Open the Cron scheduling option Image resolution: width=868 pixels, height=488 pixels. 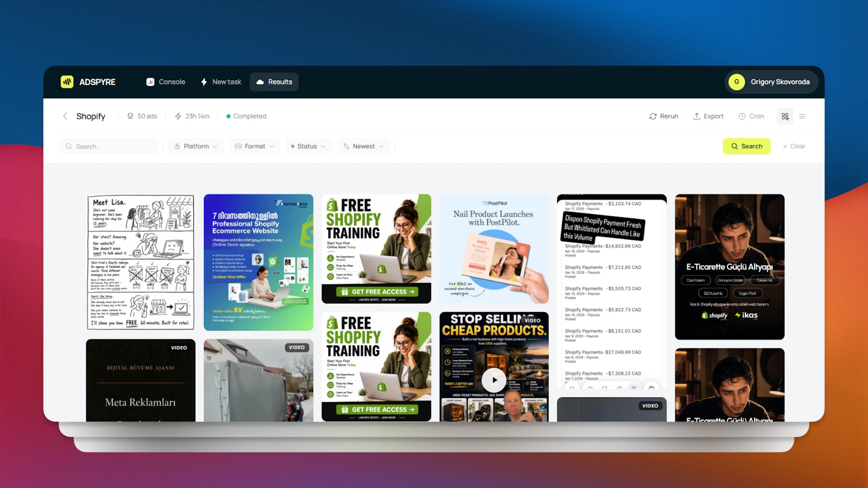click(751, 116)
